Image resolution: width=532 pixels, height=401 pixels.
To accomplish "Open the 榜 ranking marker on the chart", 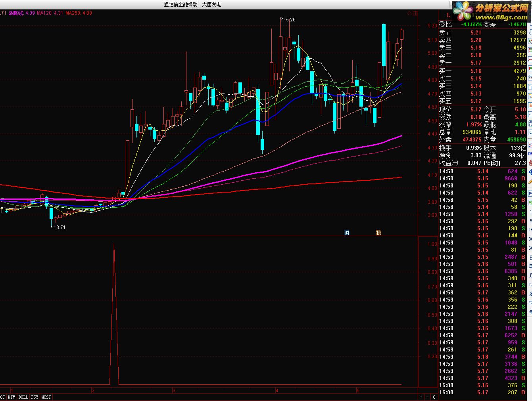I will tap(378, 233).
